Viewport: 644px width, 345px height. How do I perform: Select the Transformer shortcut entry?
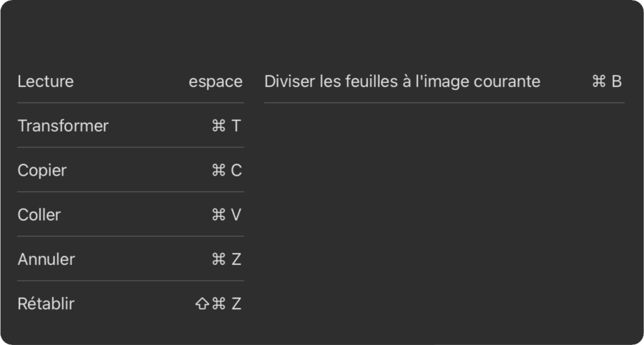click(x=131, y=125)
